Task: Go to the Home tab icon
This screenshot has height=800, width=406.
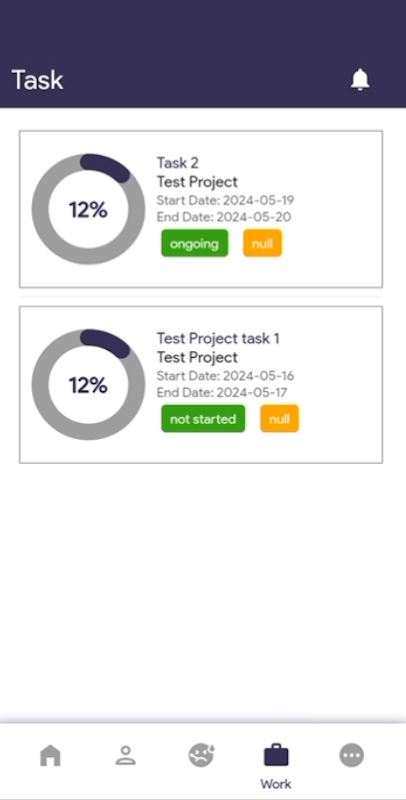Action: tap(50, 755)
